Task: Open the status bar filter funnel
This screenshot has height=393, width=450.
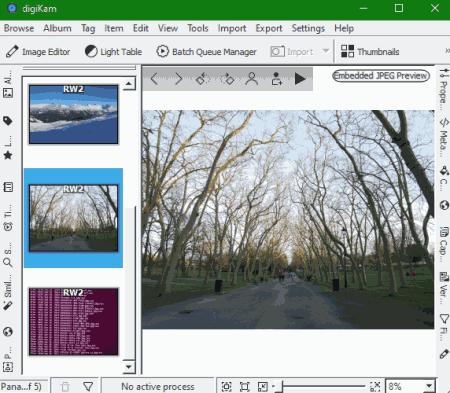Action: click(88, 387)
